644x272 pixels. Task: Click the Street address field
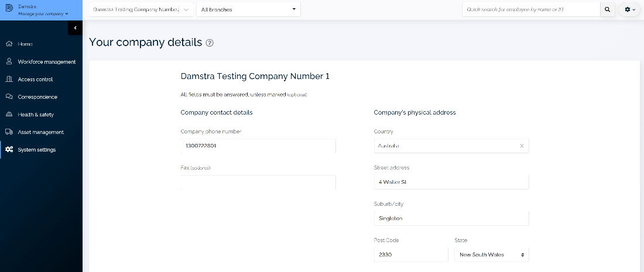[x=451, y=182]
